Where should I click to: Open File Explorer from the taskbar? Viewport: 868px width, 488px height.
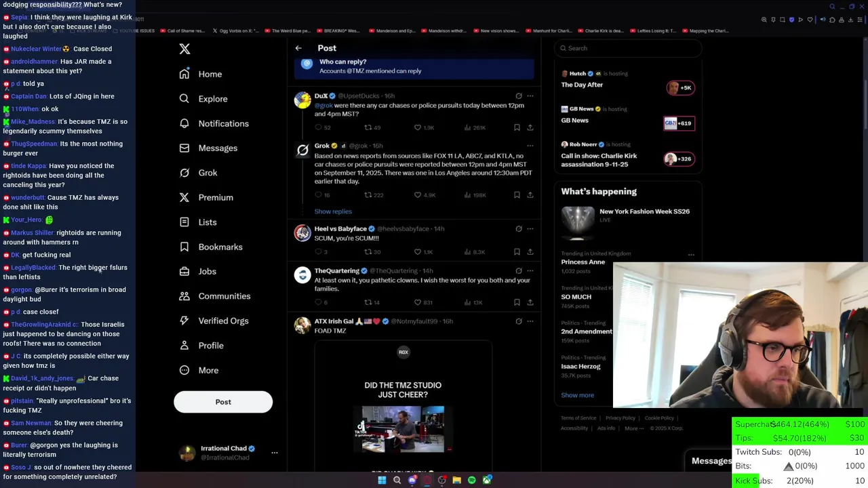click(x=457, y=480)
